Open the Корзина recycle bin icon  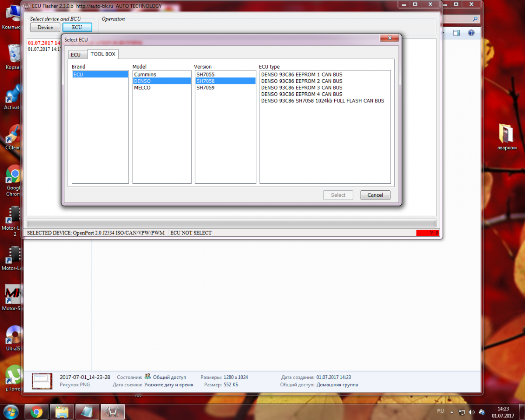tap(12, 58)
